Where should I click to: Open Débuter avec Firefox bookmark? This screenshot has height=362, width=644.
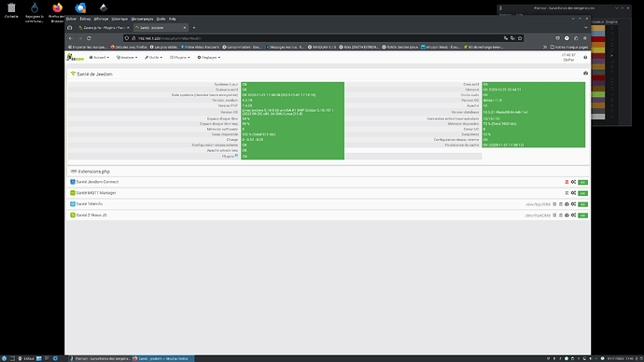(129, 47)
